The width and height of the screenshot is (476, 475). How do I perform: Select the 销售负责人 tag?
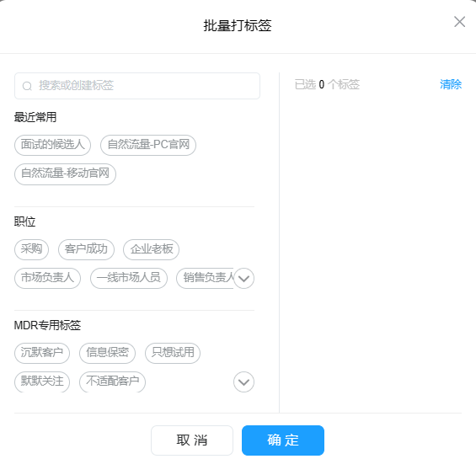point(206,278)
